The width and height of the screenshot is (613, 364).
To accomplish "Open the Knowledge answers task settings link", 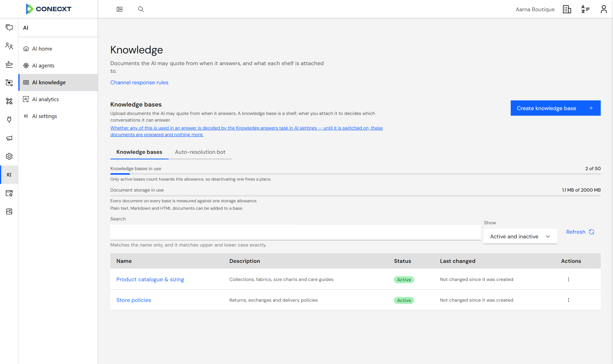I will tap(246, 131).
